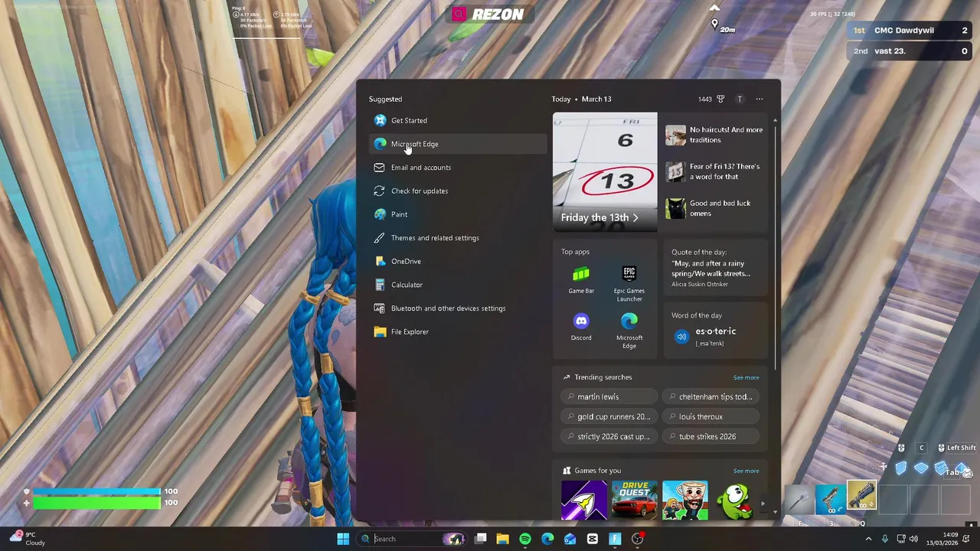The image size is (980, 551).
Task: Search trending term gold cup runners
Action: [x=609, y=416]
